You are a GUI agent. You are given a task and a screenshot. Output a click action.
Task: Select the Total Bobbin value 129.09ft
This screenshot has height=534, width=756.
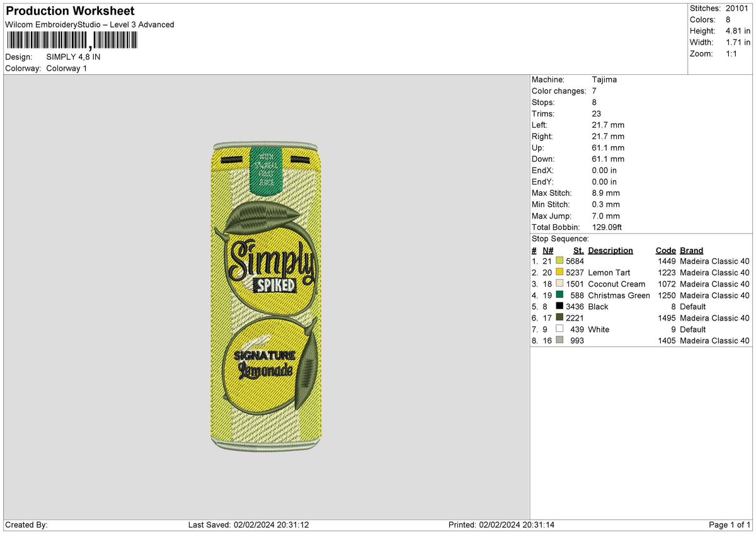pyautogui.click(x=607, y=227)
